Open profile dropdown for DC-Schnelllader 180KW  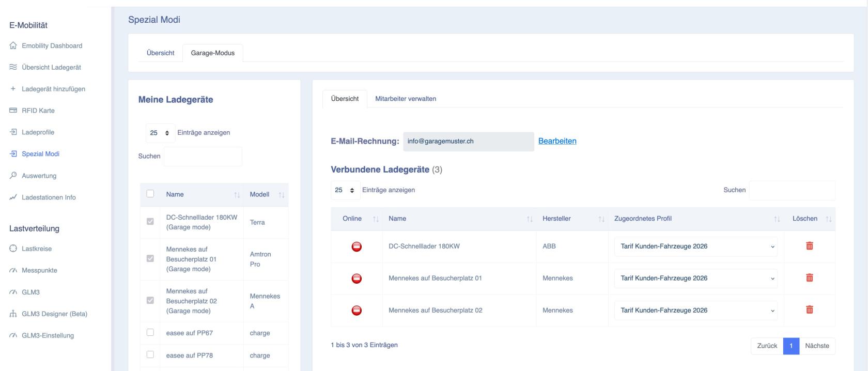695,246
